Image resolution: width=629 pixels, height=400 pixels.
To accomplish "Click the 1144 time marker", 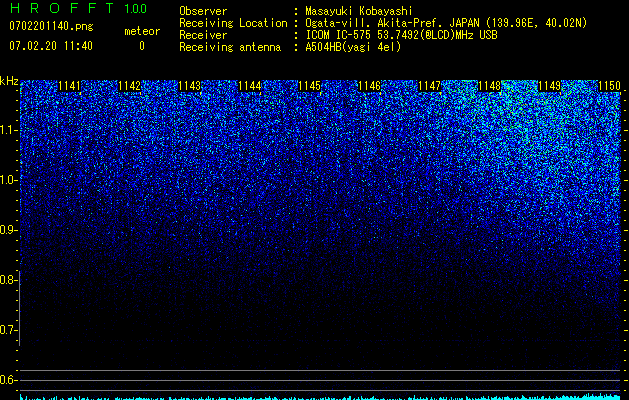I will click(x=250, y=86).
